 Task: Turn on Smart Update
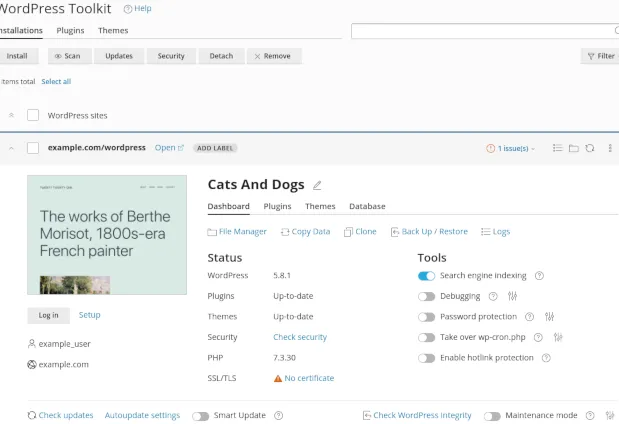click(x=201, y=416)
